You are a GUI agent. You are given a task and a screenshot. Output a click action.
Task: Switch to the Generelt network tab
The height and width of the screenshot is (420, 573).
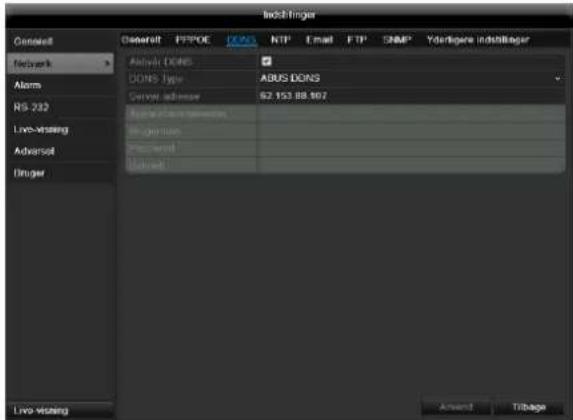coord(141,40)
